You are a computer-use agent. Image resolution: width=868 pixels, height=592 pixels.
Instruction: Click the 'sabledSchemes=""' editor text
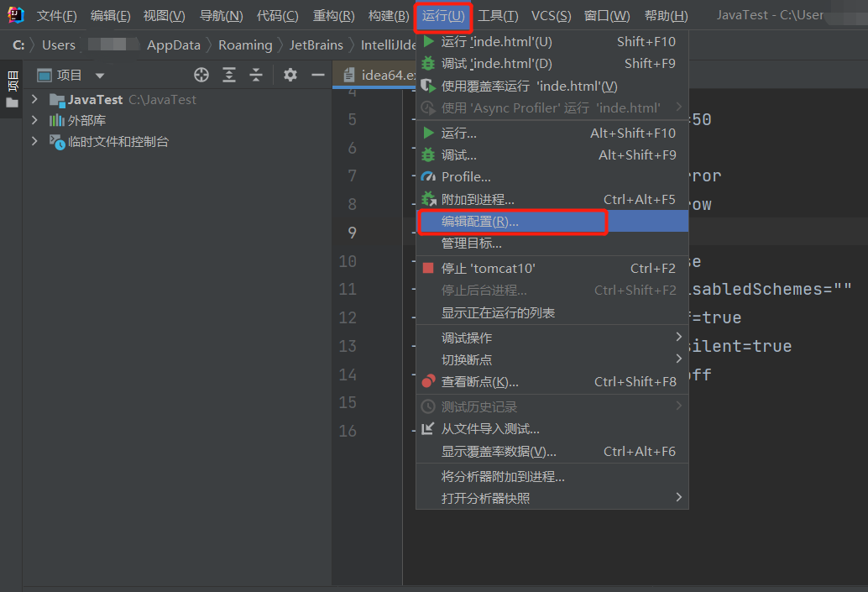771,289
